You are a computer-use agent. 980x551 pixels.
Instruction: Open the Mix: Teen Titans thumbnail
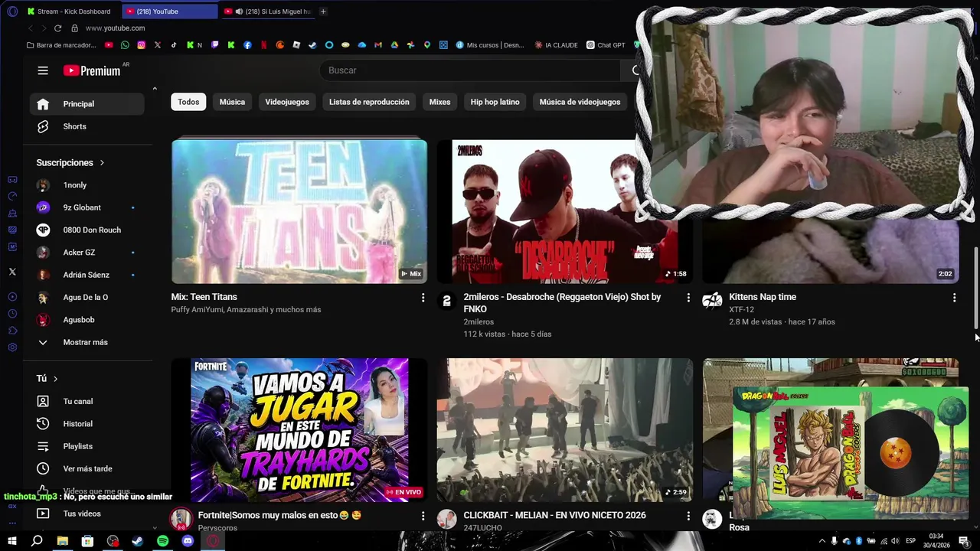[299, 210]
